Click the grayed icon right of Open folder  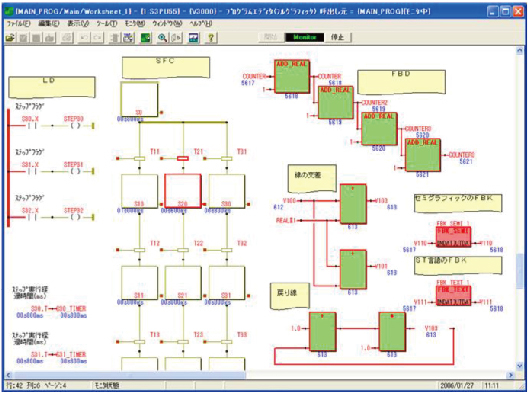(x=23, y=37)
